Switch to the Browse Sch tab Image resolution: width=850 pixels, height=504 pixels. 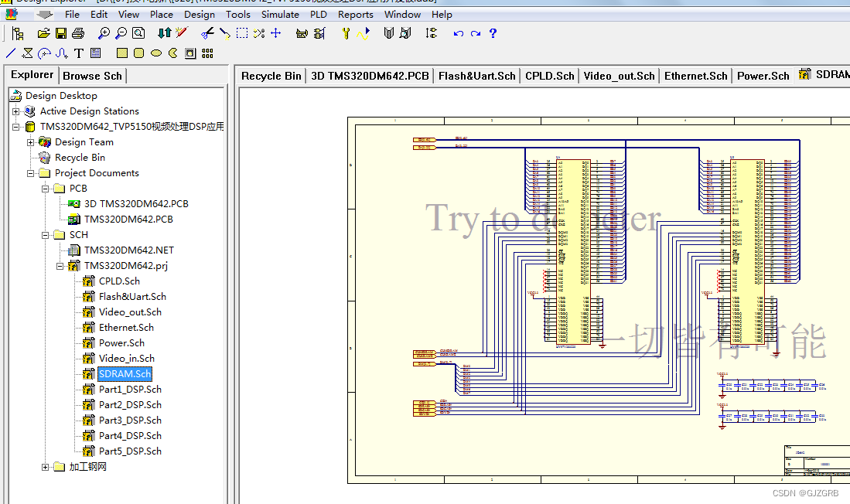[x=92, y=76]
